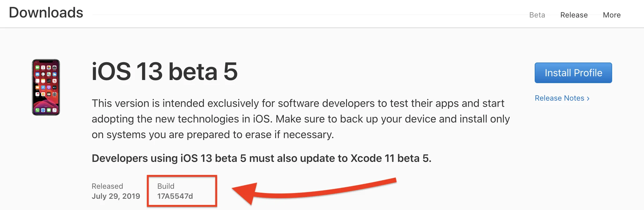The width and height of the screenshot is (644, 210).
Task: Tap the Safari icon in iPhone dock
Action: tap(43, 110)
